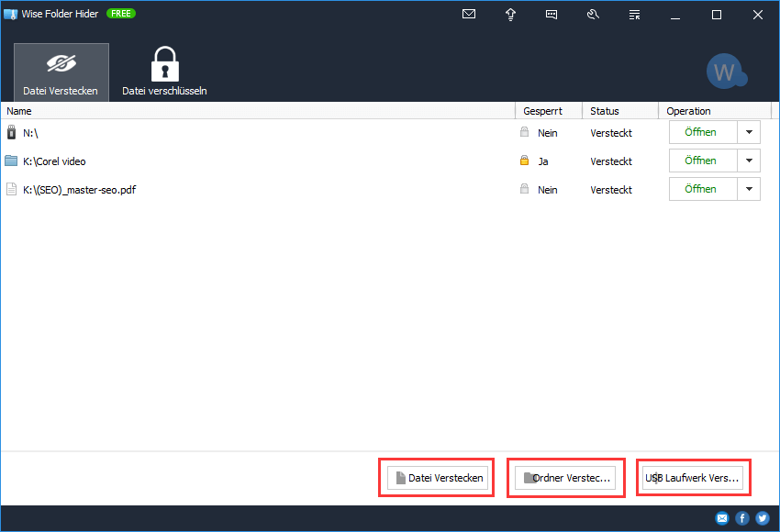Switch to the Datei Verstecken tab
Image resolution: width=780 pixels, height=532 pixels.
61,72
